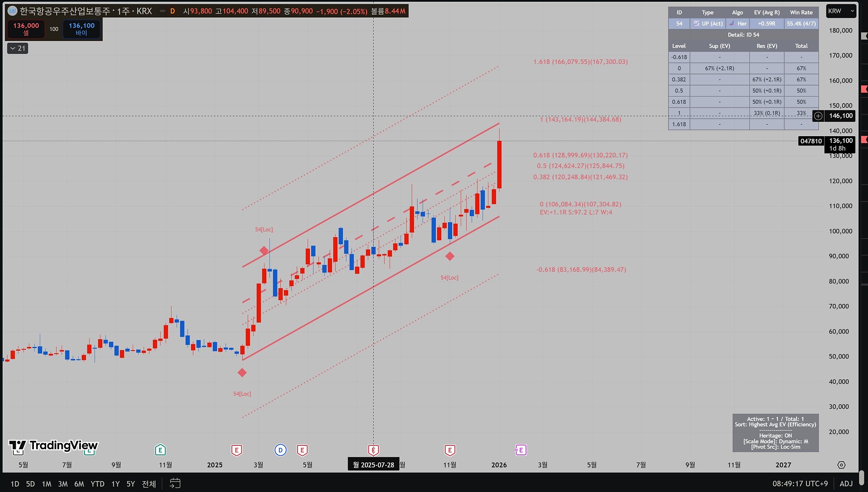The height and width of the screenshot is (492, 868).
Task: Click the blue dividend D marker
Action: coord(280,450)
